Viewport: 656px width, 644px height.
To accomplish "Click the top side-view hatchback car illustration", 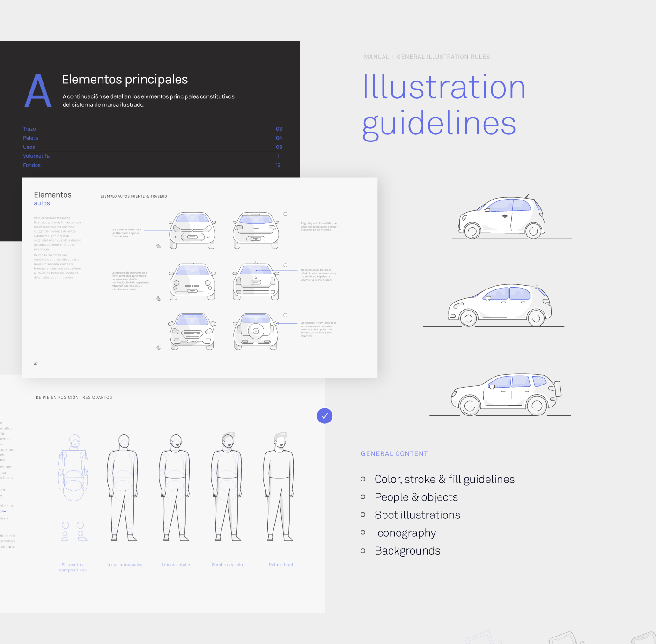I will pyautogui.click(x=502, y=217).
